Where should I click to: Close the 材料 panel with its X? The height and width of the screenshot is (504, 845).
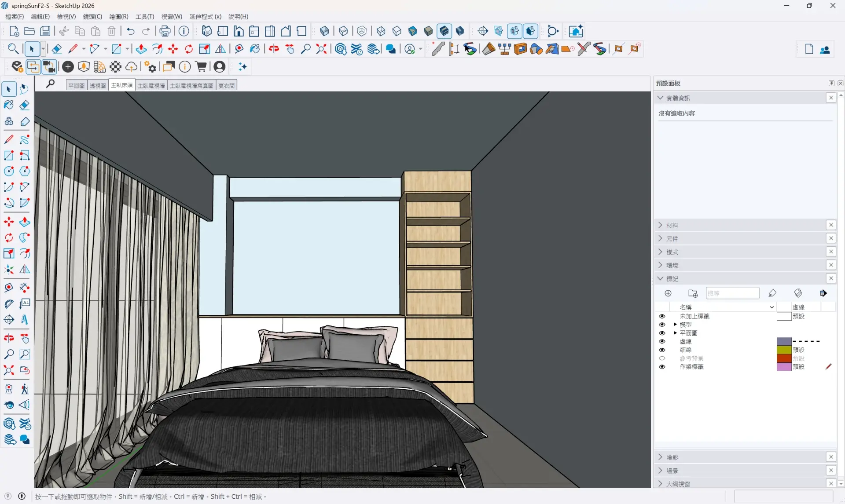pos(831,225)
